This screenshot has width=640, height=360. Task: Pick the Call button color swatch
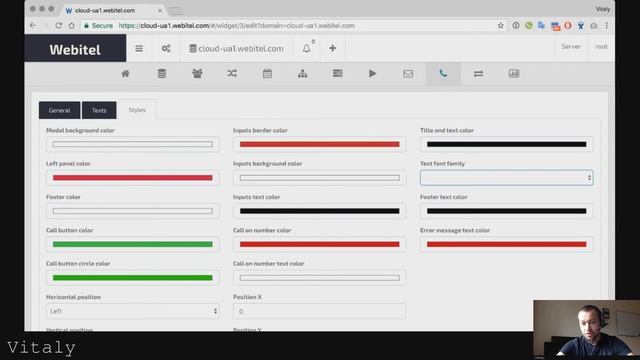[133, 244]
